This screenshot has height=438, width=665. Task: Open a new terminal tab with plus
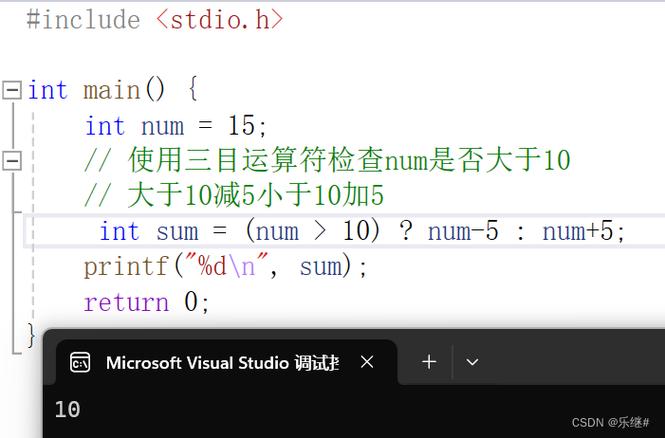point(429,362)
